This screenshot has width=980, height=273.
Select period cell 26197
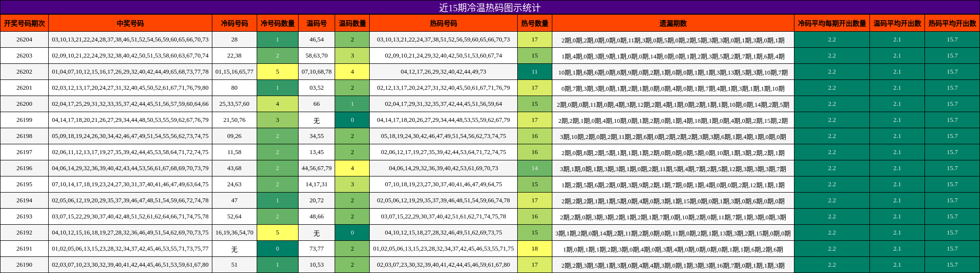[24, 152]
